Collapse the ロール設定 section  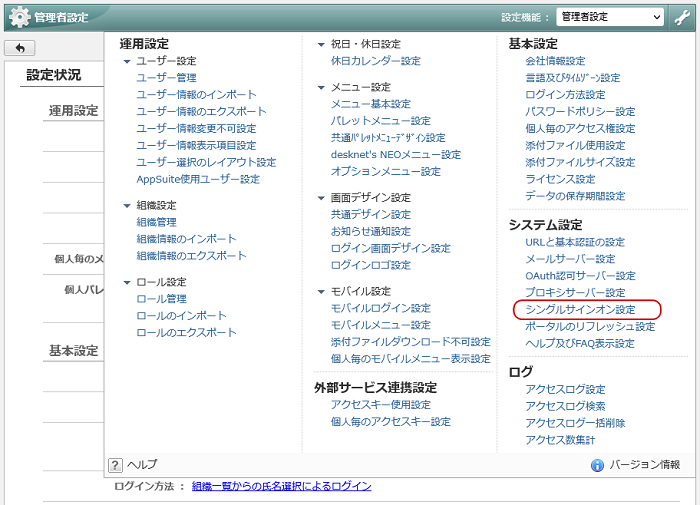(127, 282)
